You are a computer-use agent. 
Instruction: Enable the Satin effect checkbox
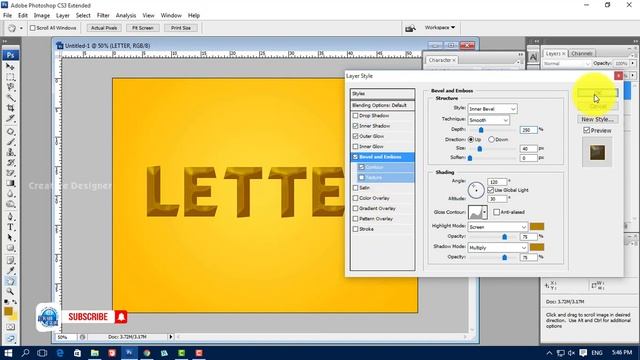pyautogui.click(x=355, y=188)
